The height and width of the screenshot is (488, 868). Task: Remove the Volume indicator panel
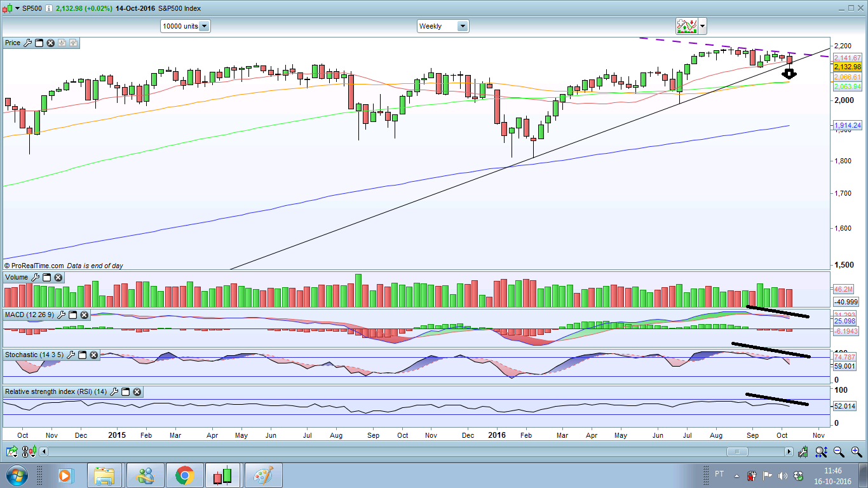[58, 278]
